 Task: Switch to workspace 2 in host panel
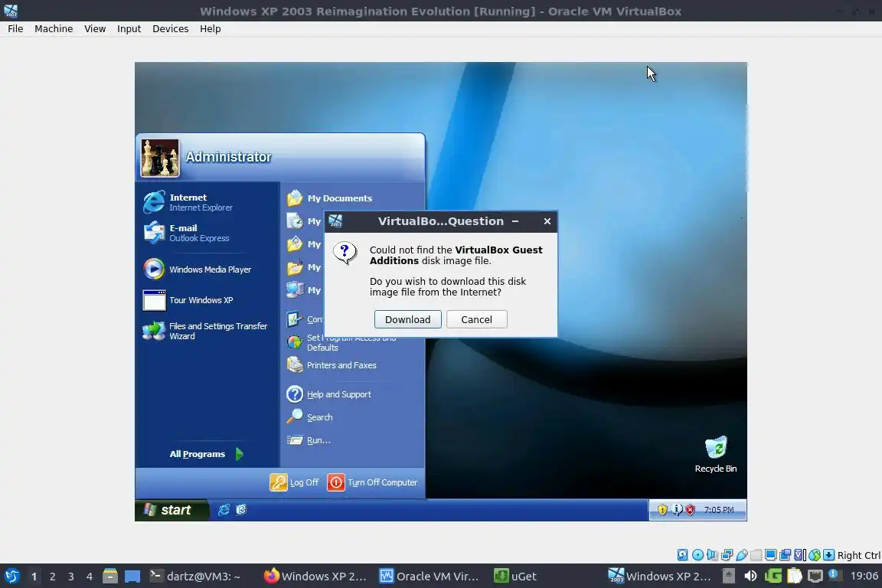(52, 577)
